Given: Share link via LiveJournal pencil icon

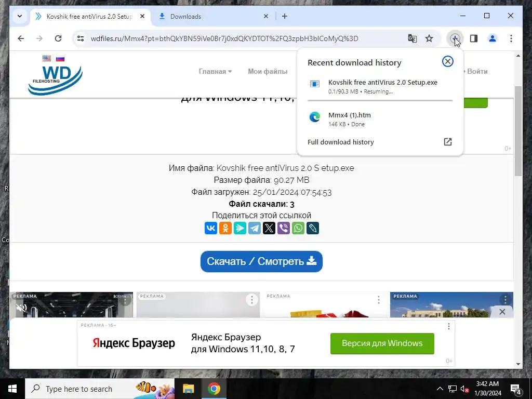Looking at the screenshot, I should click(313, 228).
